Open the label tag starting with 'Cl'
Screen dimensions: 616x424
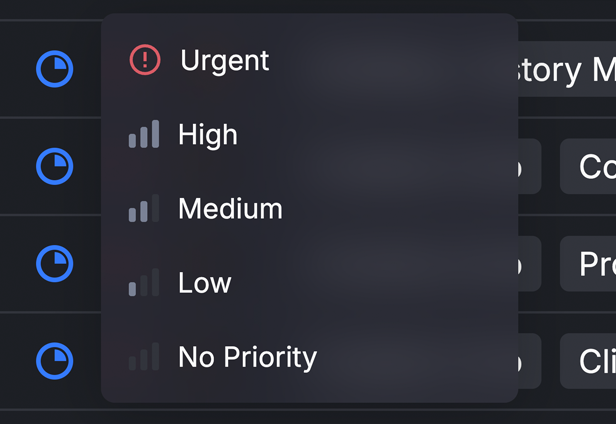[x=588, y=361]
